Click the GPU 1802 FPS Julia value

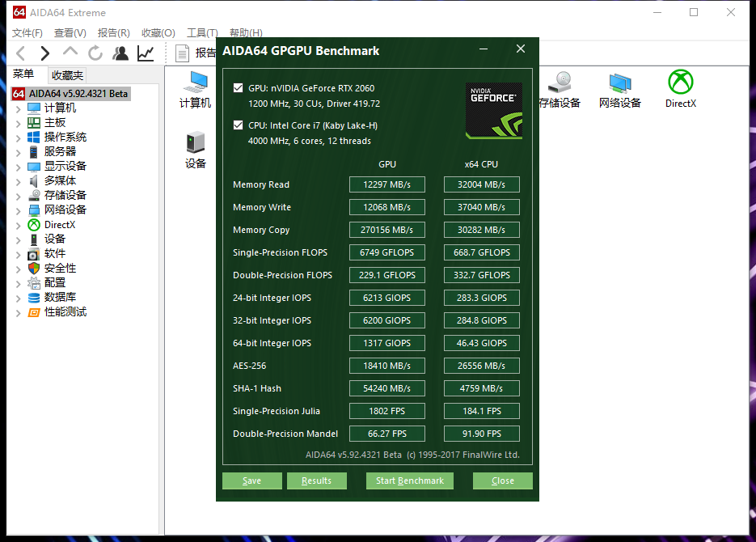387,411
